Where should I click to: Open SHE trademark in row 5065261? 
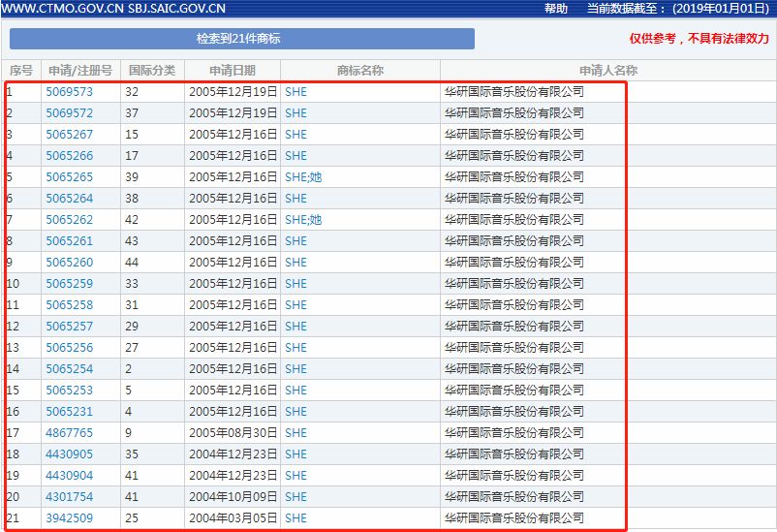pos(295,241)
